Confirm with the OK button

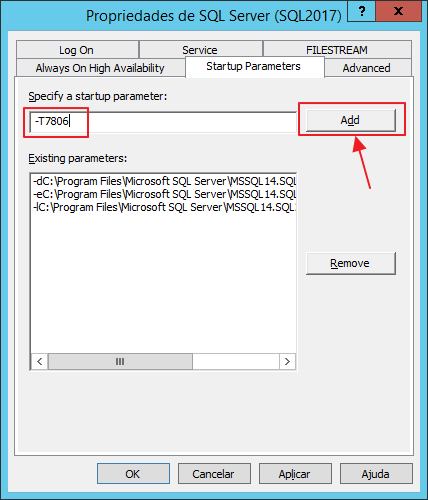tap(133, 474)
